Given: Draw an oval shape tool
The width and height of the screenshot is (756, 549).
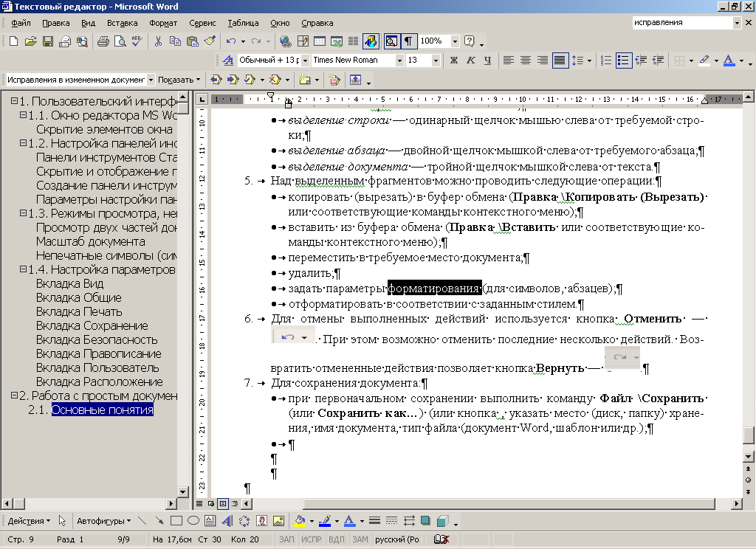Looking at the screenshot, I should click(193, 521).
